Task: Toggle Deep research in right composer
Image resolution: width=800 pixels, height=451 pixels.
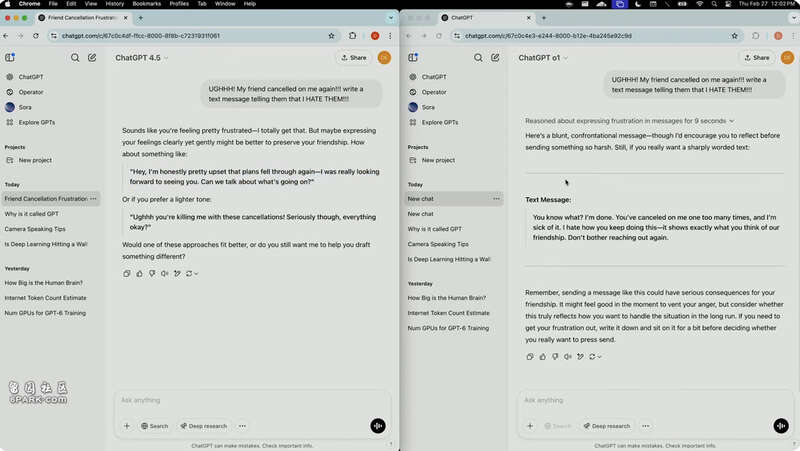Action: (x=607, y=426)
